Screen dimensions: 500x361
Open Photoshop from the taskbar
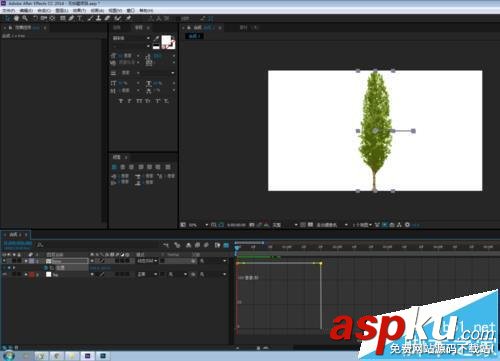click(x=103, y=356)
